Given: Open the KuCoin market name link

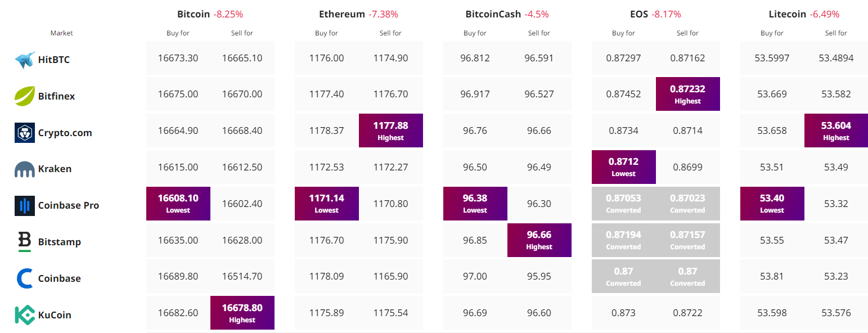Looking at the screenshot, I should 55,315.
